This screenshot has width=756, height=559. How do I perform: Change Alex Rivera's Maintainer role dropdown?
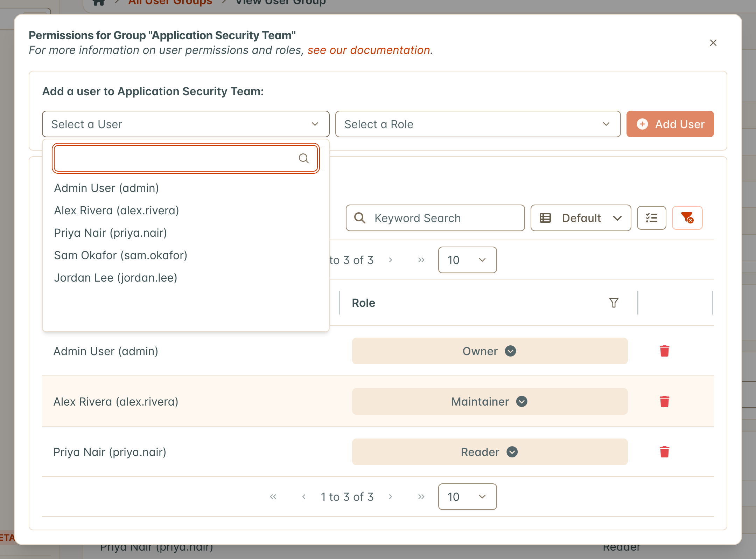coord(490,401)
